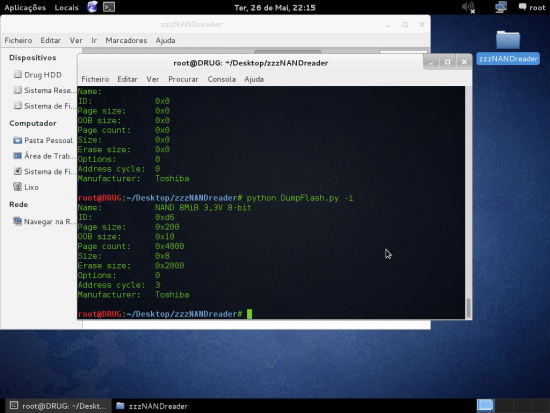Open the Aplicações menu
Screen dimensions: 550x413
[25, 7]
